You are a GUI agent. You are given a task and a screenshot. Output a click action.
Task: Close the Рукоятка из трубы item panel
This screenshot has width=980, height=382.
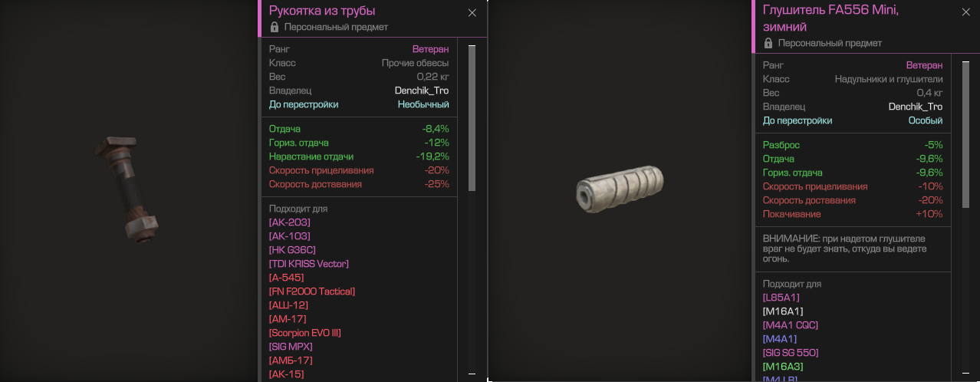pyautogui.click(x=472, y=12)
